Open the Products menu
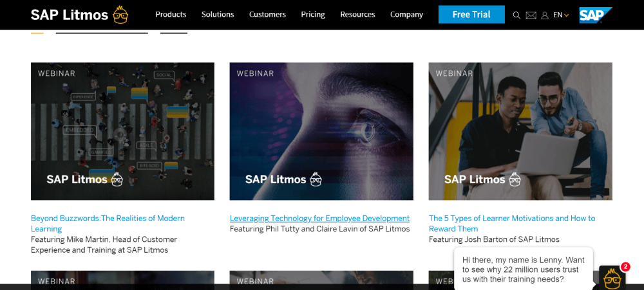Viewport: 644px width, 290px height. [171, 14]
